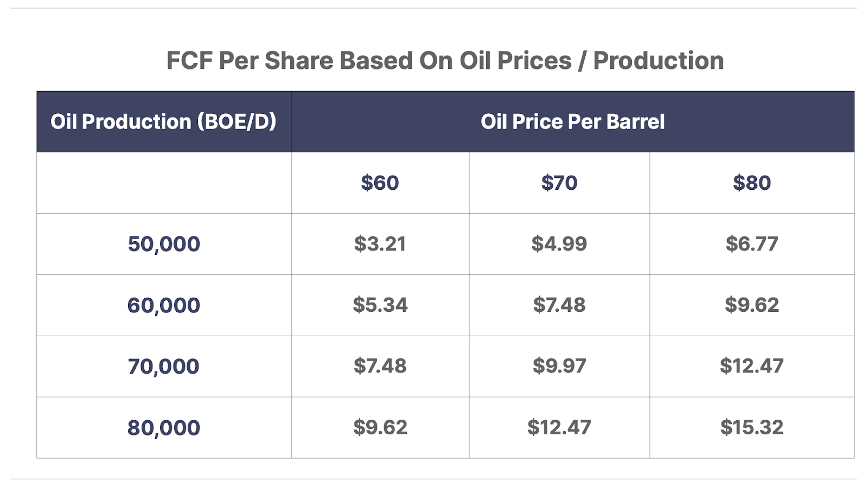Select the $3.21 cell
868x488 pixels.
tap(380, 244)
